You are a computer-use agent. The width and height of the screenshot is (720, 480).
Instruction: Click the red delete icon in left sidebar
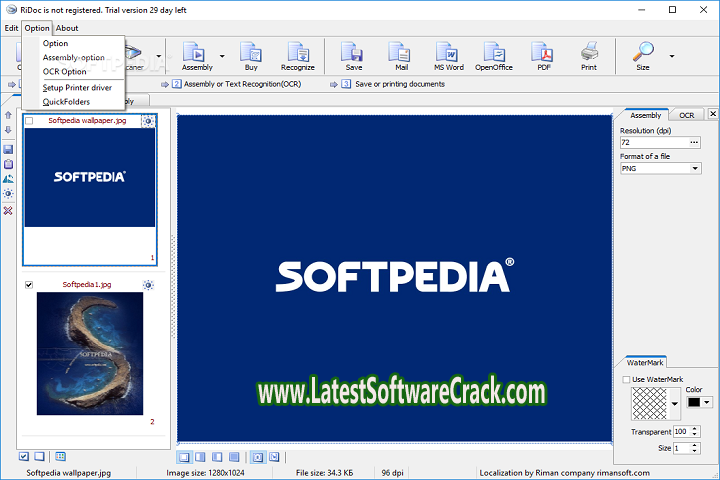9,211
